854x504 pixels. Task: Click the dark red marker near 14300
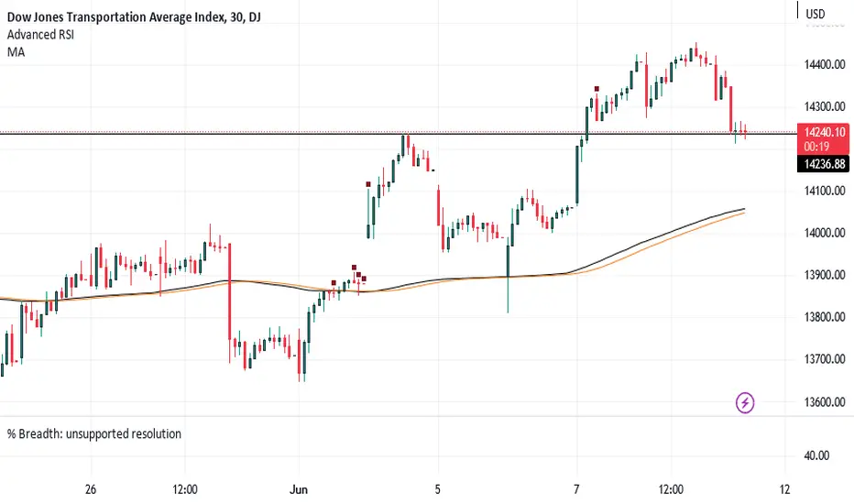(x=597, y=89)
